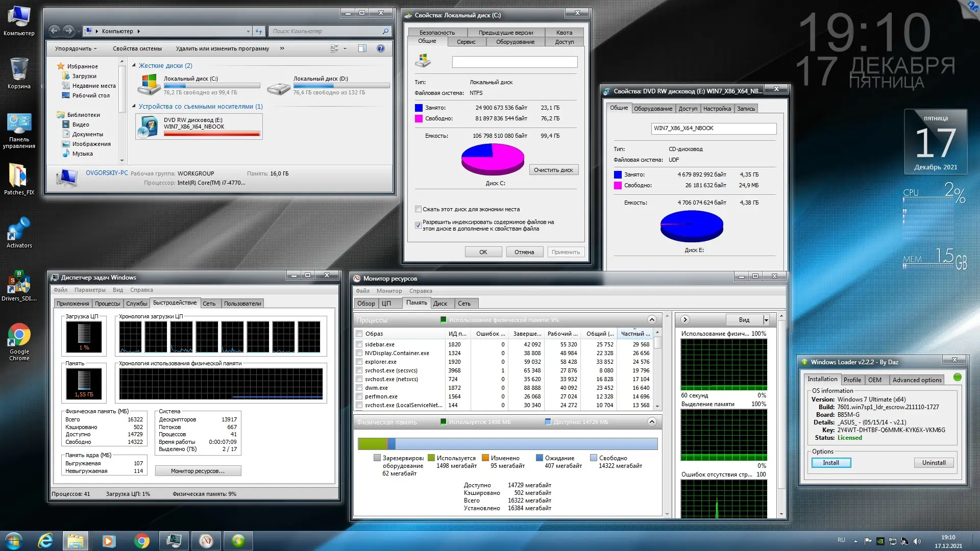The image size is (980, 551).
Task: Check sidebar.exe process checkbox
Action: [359, 344]
